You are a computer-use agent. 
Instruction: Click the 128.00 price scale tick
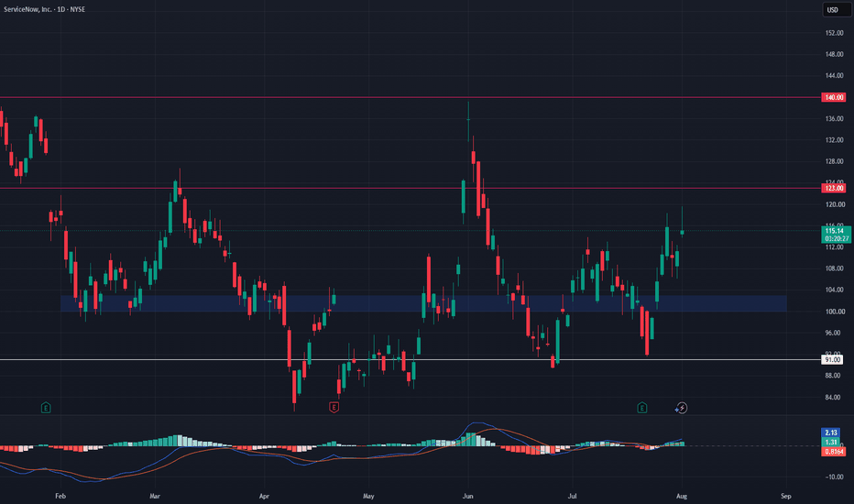pos(835,161)
